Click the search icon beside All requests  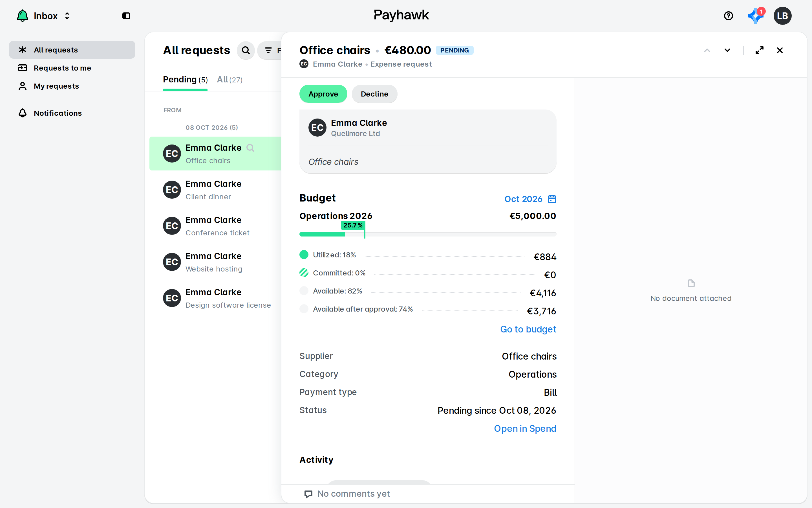[246, 51]
